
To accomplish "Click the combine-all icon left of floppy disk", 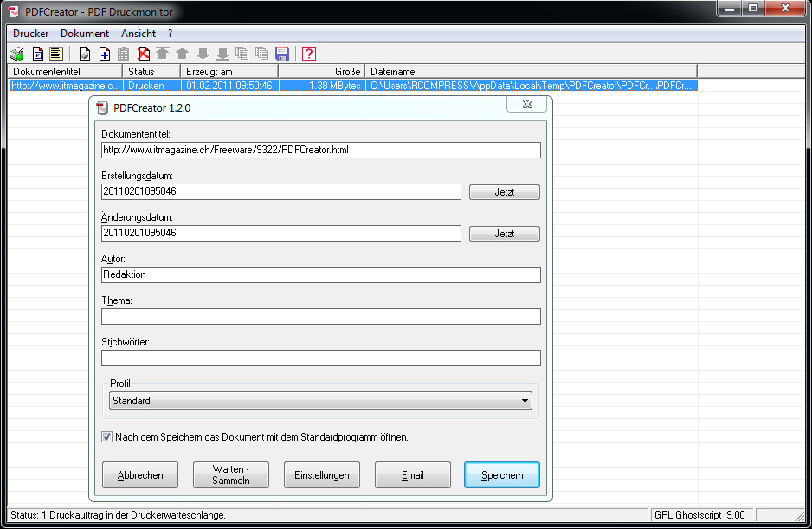I will (x=262, y=54).
